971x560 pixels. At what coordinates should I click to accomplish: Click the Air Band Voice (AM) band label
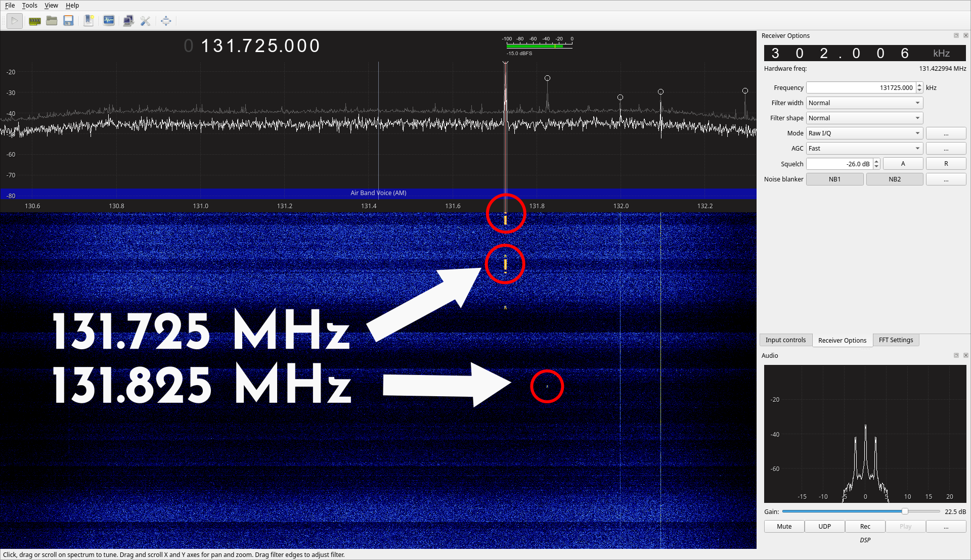(x=378, y=193)
